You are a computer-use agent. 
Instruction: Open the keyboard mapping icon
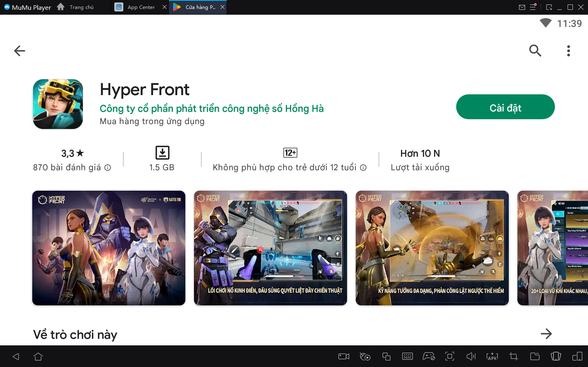pos(408,356)
